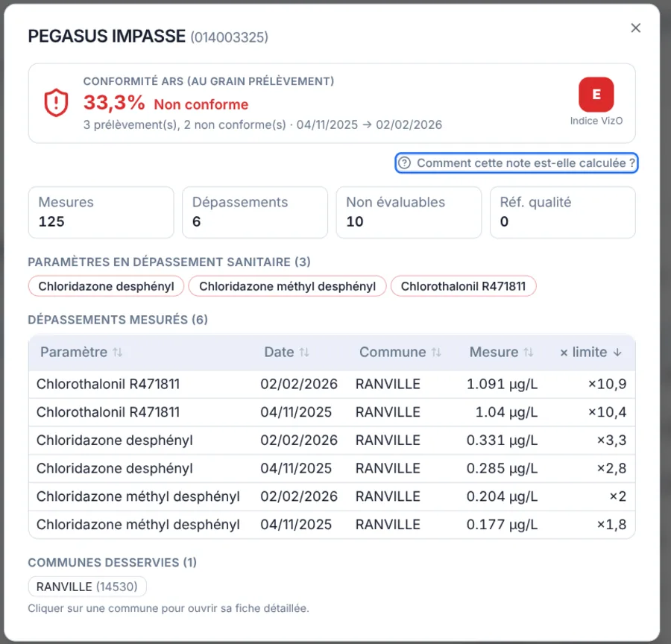Sort table by Paramètre column arrows
This screenshot has height=644, width=671.
(118, 352)
